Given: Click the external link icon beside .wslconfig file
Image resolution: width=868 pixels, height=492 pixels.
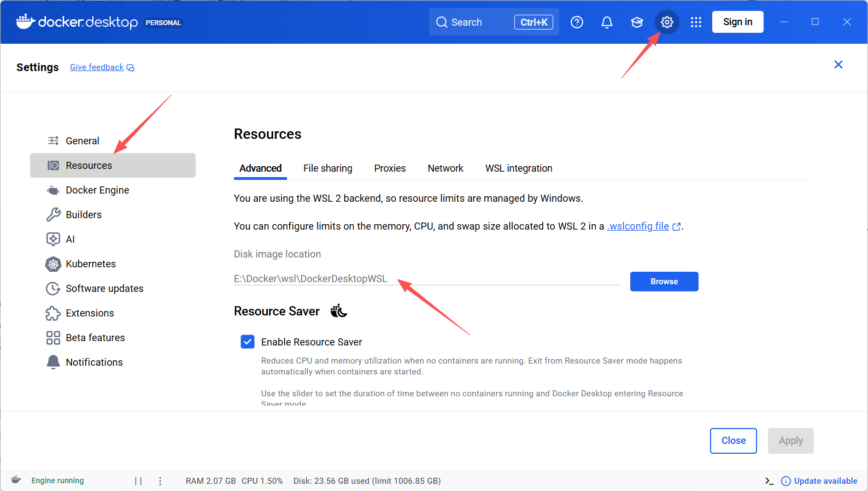Looking at the screenshot, I should pos(677,227).
